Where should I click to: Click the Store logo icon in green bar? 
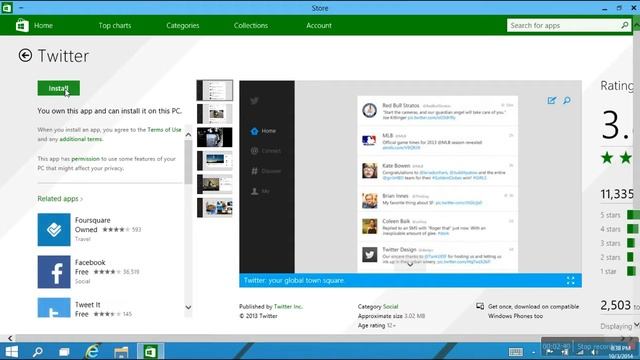pos(22,25)
